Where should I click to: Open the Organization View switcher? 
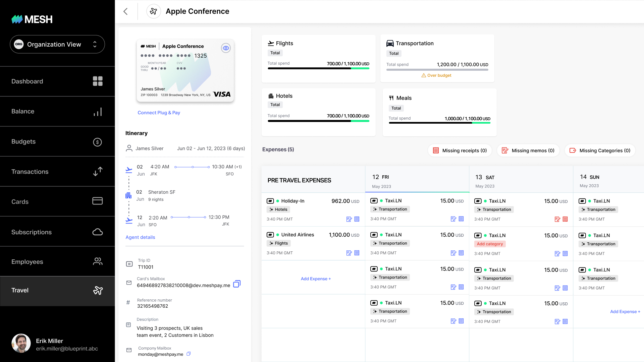point(57,44)
